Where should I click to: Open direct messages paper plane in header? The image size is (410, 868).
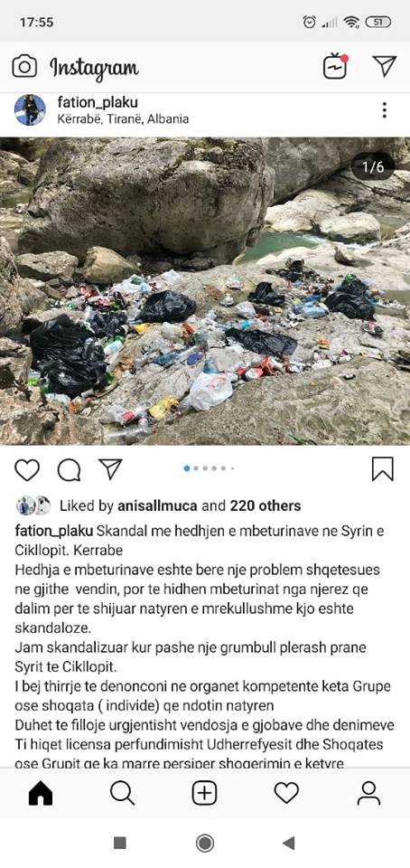(385, 66)
